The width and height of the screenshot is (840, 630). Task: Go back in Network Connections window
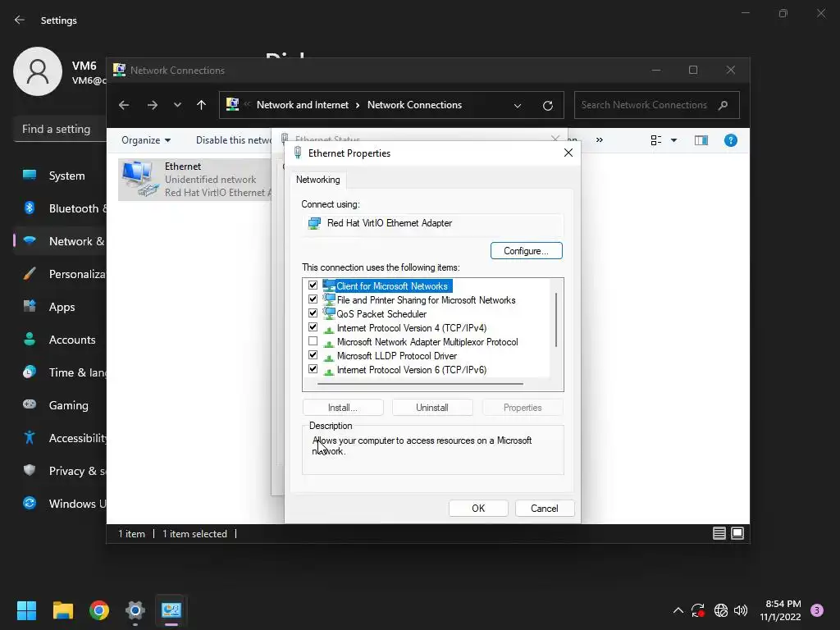[124, 105]
